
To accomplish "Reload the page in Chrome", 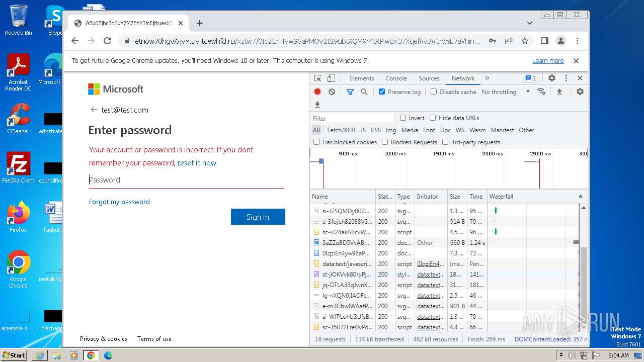I will point(107,41).
